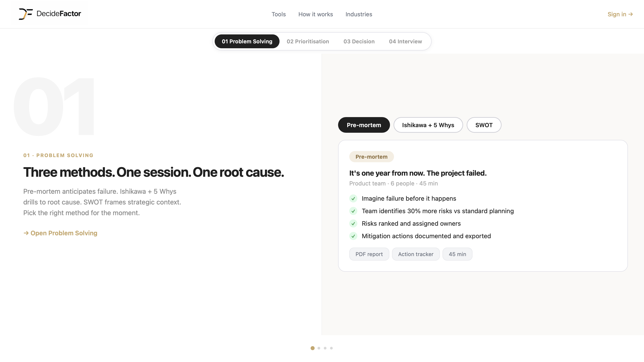Open the How it works nav link
This screenshot has width=644, height=362.
316,14
